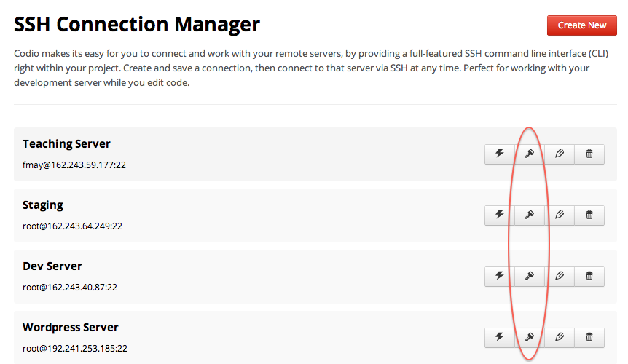The image size is (628, 364).
Task: Delete the Wordpress Server connection
Action: (589, 338)
